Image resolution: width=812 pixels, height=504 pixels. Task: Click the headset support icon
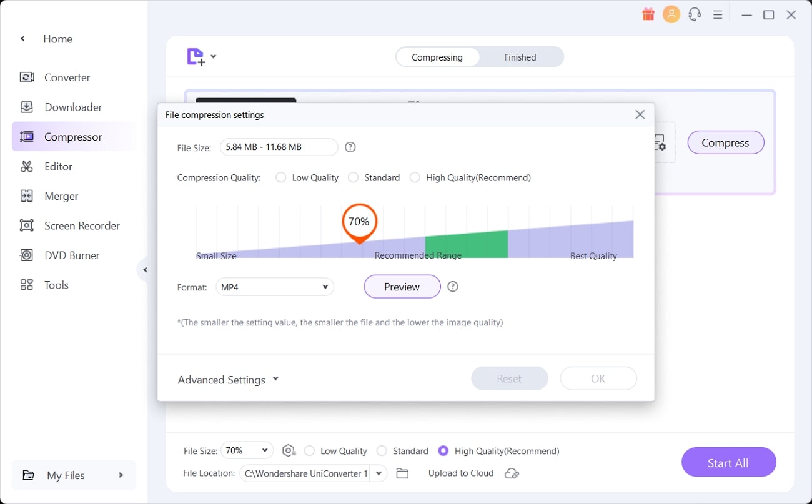pyautogui.click(x=695, y=14)
